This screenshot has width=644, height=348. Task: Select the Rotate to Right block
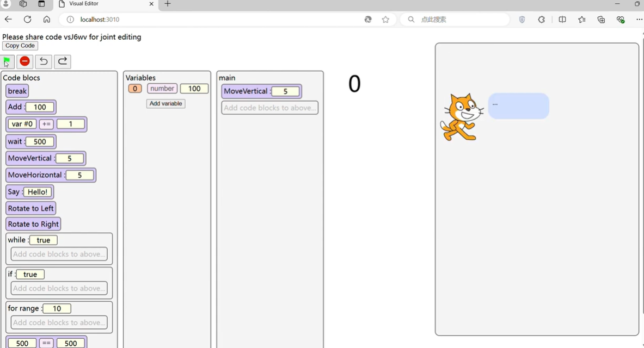(33, 224)
